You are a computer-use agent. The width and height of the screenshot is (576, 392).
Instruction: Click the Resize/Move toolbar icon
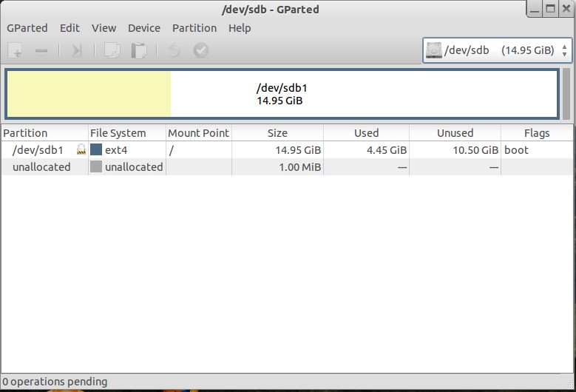point(76,51)
